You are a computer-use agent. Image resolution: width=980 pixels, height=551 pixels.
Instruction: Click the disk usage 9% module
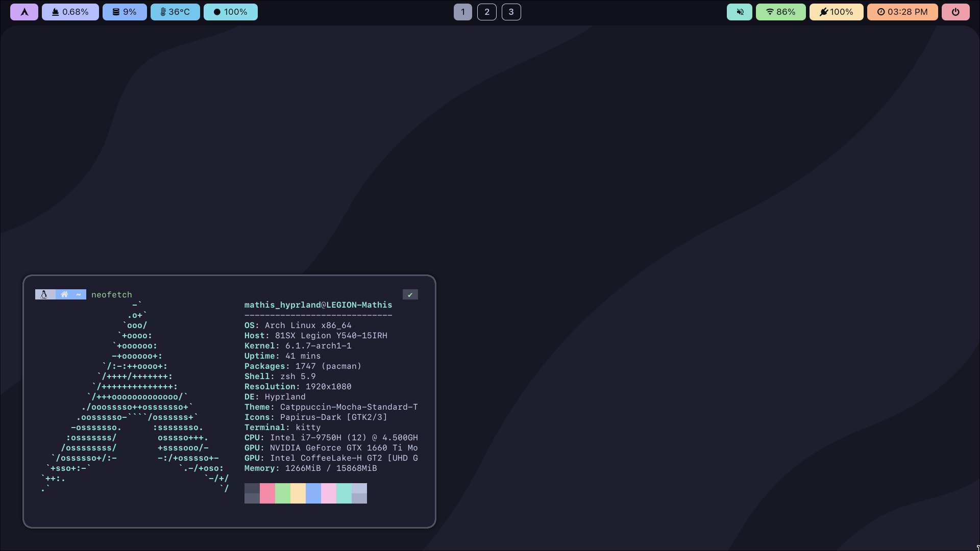pyautogui.click(x=125, y=12)
